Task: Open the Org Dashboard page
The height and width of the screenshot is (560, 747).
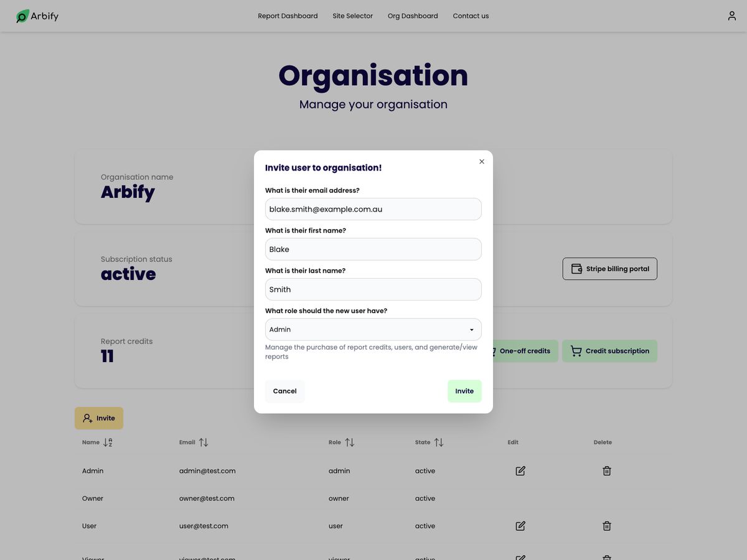Action: (x=413, y=16)
